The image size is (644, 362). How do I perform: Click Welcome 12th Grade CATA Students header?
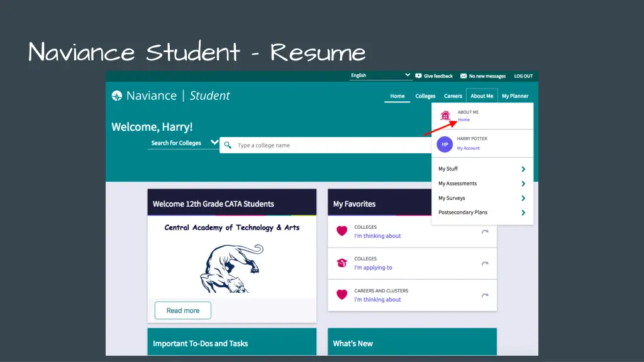point(231,202)
